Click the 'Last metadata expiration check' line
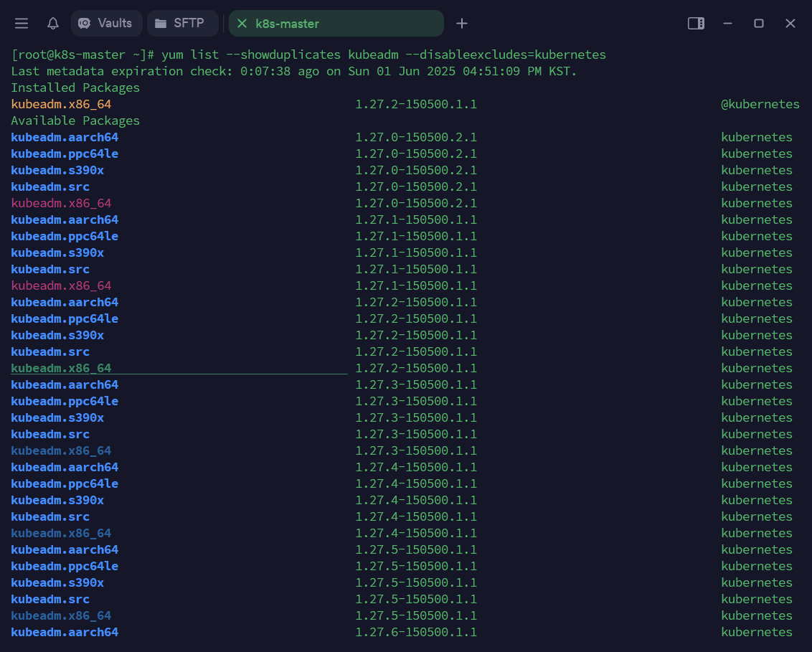The width and height of the screenshot is (812, 652). tap(293, 71)
